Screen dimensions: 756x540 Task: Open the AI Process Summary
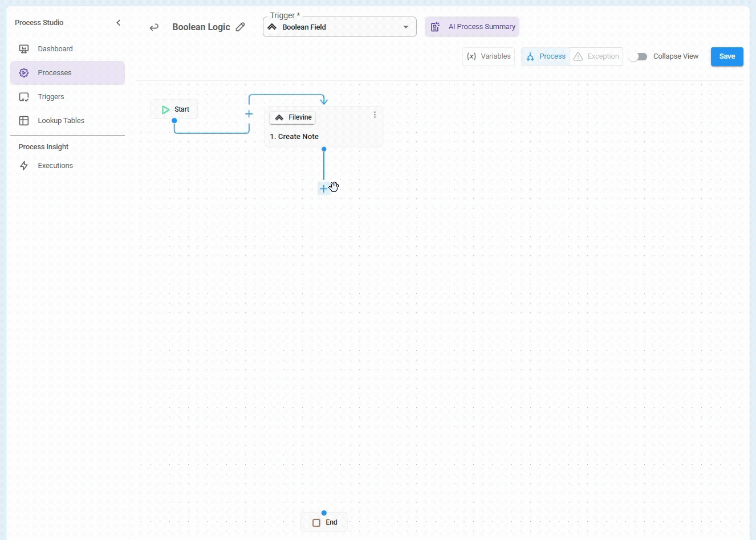[x=472, y=27]
